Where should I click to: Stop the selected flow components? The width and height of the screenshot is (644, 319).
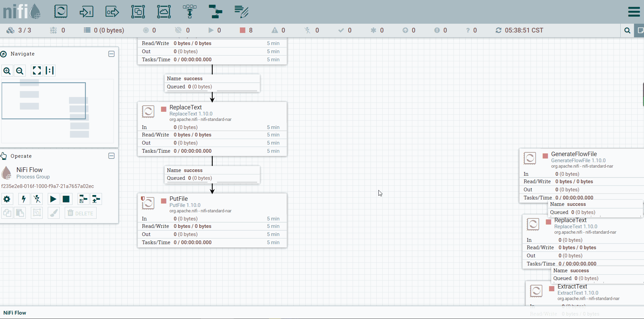(66, 199)
